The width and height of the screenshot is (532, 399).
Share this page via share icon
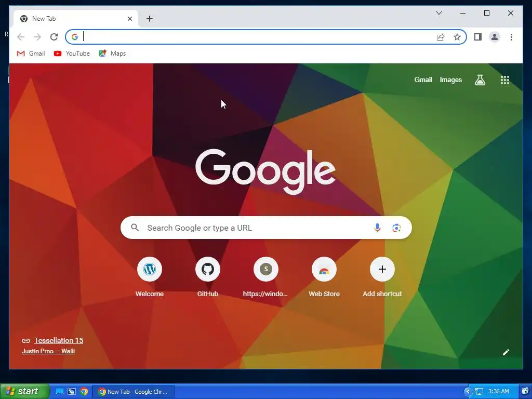(441, 37)
